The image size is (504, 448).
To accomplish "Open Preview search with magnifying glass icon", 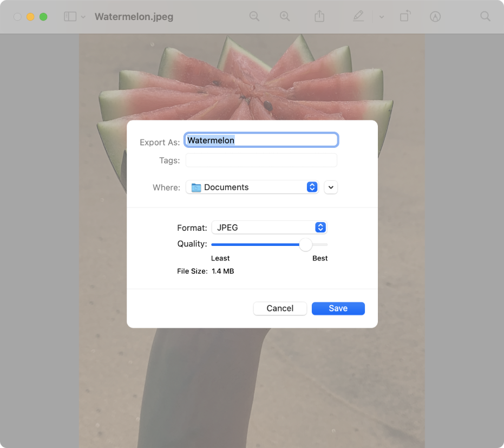I will [x=485, y=16].
